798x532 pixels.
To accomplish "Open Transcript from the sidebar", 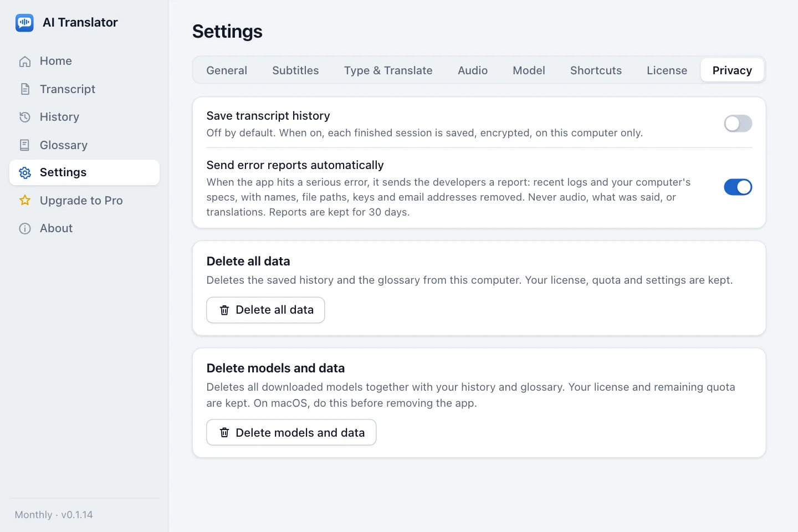I will tap(84, 89).
